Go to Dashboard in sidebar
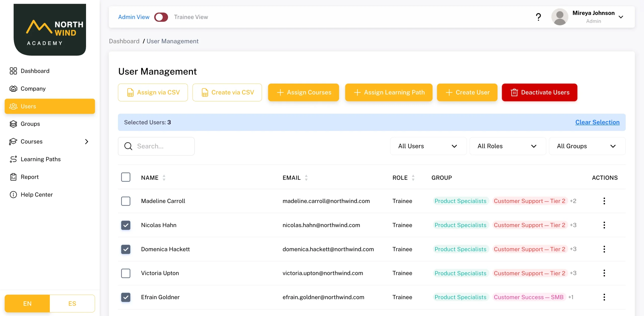This screenshot has height=316, width=644. coord(50,71)
